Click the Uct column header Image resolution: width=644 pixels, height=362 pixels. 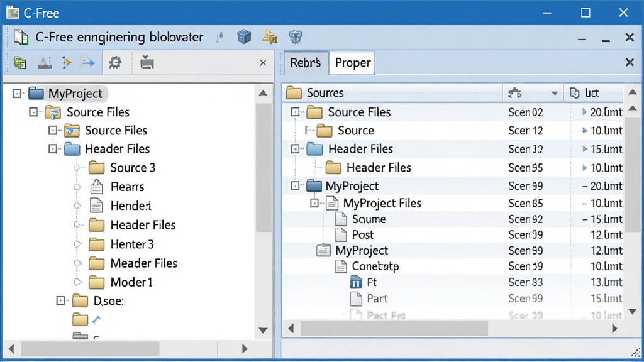point(594,93)
